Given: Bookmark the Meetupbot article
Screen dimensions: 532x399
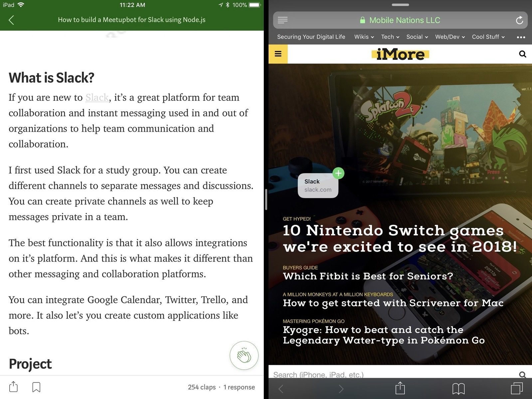Looking at the screenshot, I should pyautogui.click(x=36, y=387).
